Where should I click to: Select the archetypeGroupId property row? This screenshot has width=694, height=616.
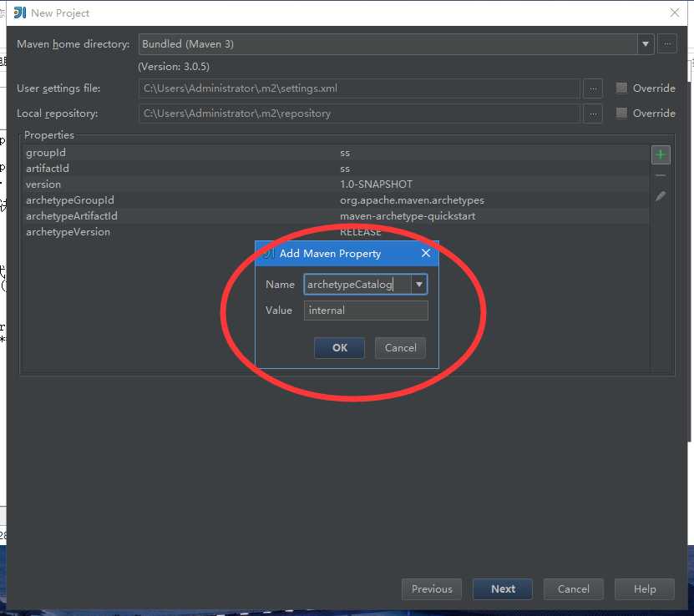[337, 200]
